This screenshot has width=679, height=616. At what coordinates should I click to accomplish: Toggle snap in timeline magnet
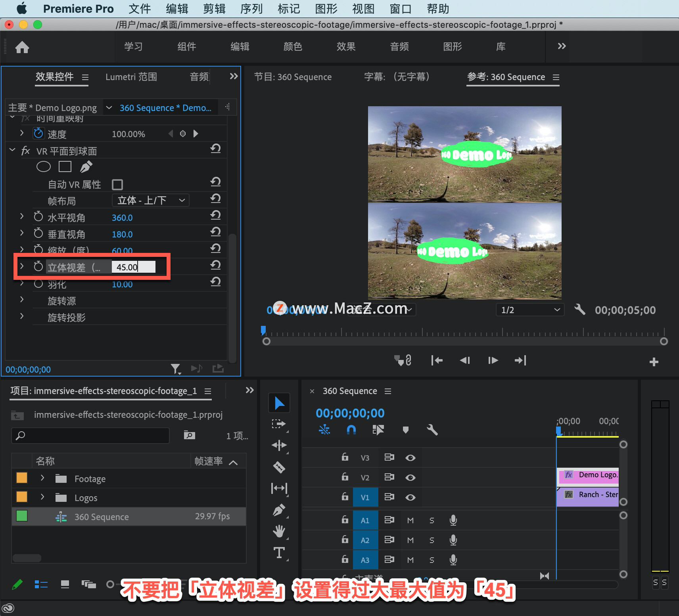pyautogui.click(x=351, y=430)
